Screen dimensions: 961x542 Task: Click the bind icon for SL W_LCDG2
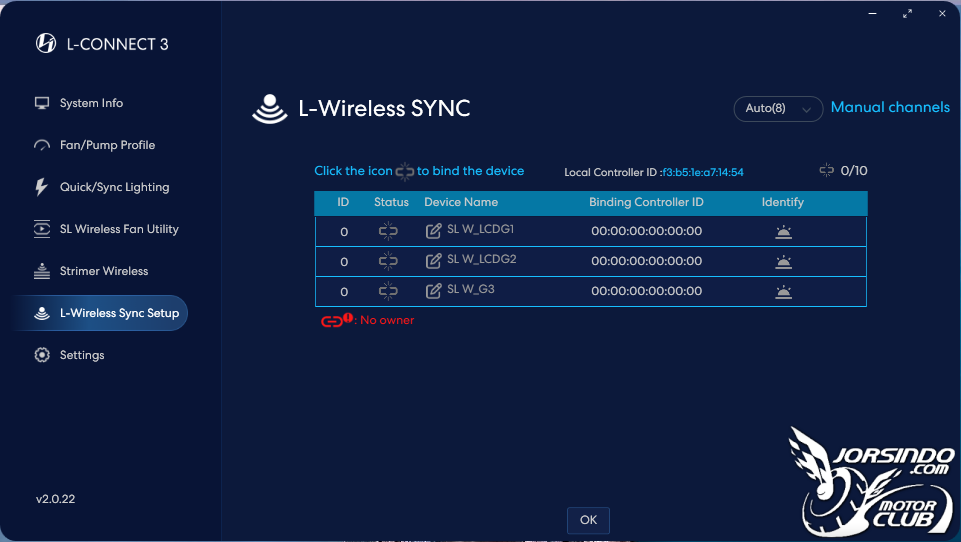point(388,261)
